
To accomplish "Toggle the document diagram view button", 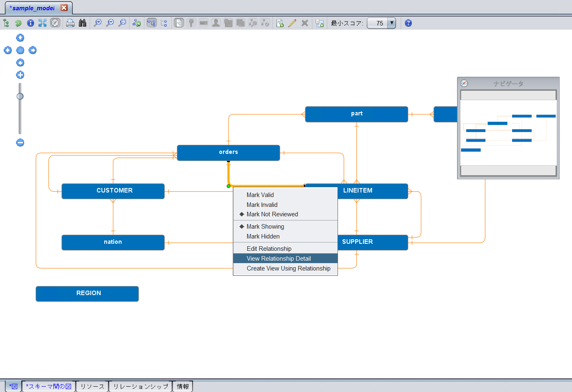I will (179, 23).
